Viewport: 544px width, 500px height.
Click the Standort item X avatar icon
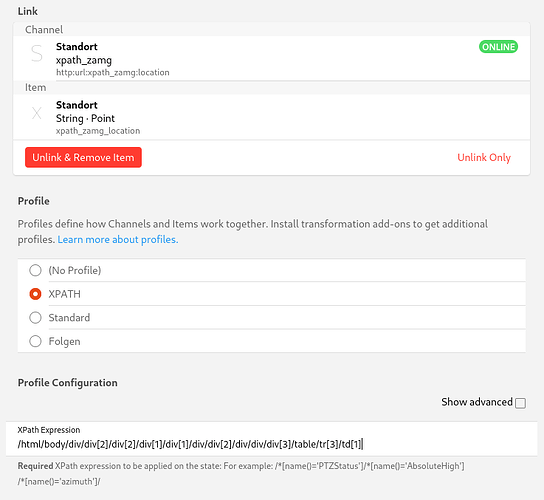click(37, 113)
